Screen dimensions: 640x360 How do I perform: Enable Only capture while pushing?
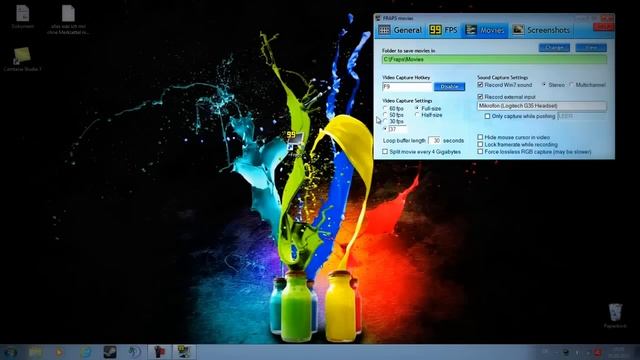[520, 116]
